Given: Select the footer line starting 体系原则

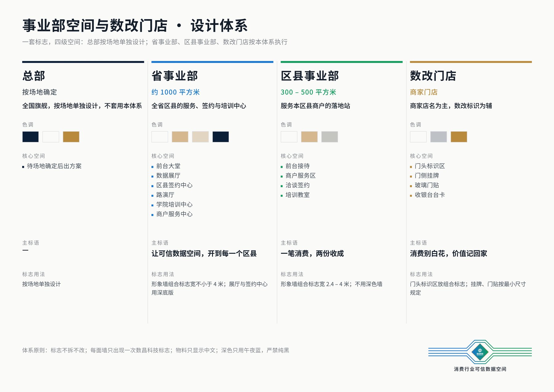Looking at the screenshot, I should pyautogui.click(x=156, y=350).
